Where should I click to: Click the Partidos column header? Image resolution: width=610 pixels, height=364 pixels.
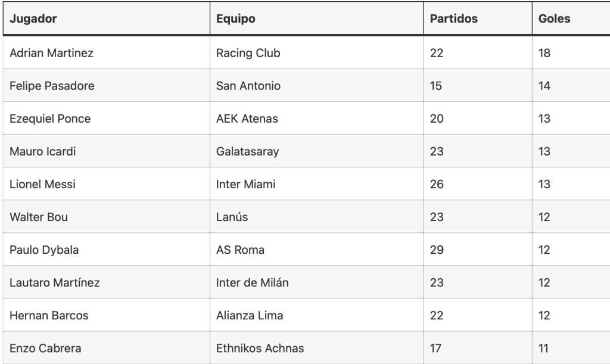(478, 18)
